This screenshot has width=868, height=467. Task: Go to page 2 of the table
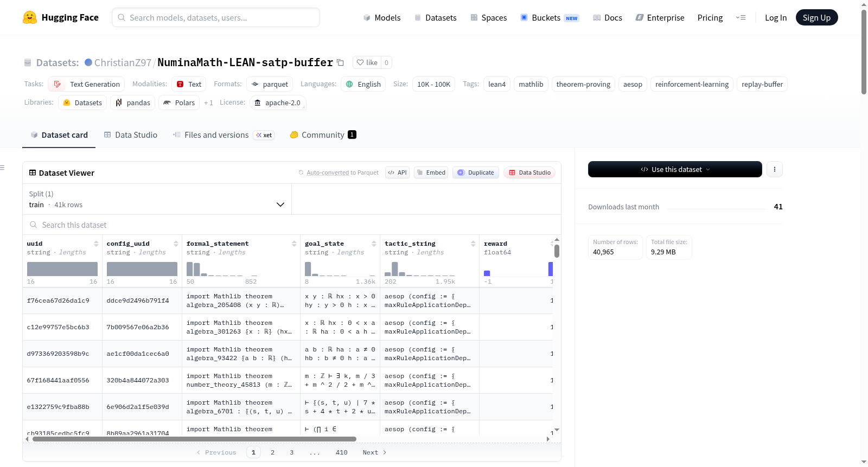coord(272,452)
